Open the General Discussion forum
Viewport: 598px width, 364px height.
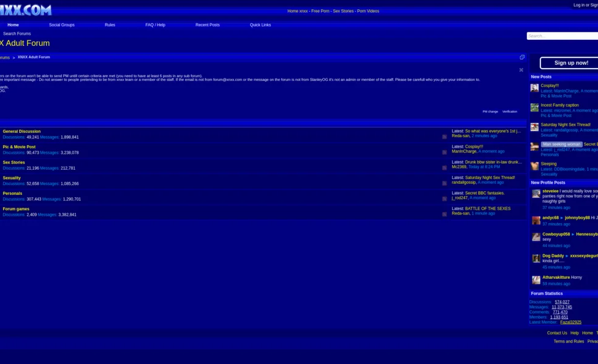coord(21,131)
